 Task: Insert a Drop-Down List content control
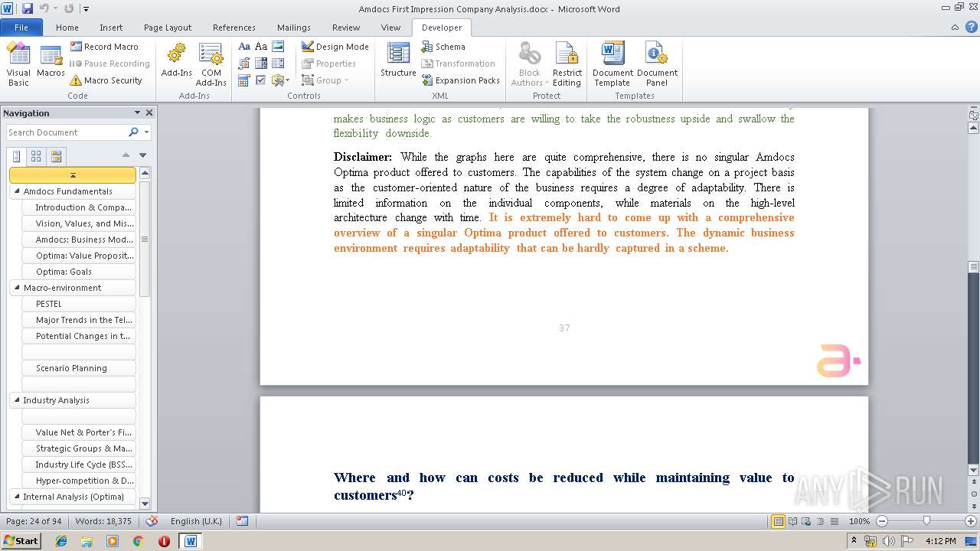[x=278, y=64]
